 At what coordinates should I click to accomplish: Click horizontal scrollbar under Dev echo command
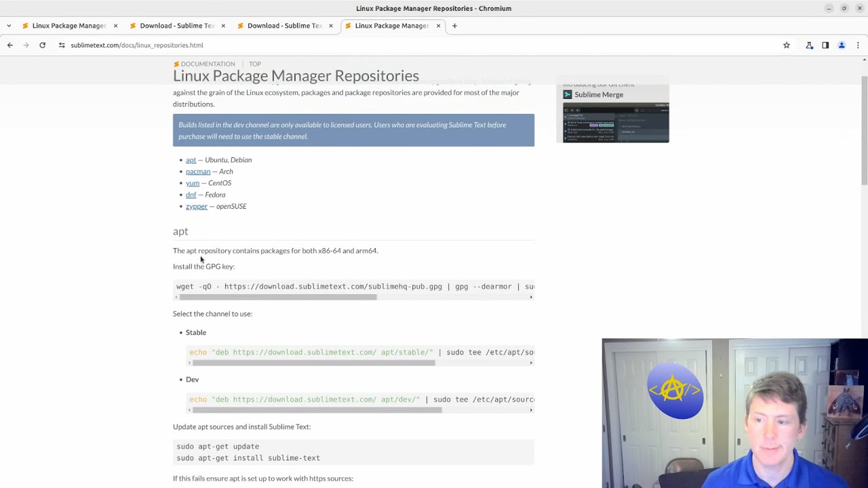click(x=317, y=410)
